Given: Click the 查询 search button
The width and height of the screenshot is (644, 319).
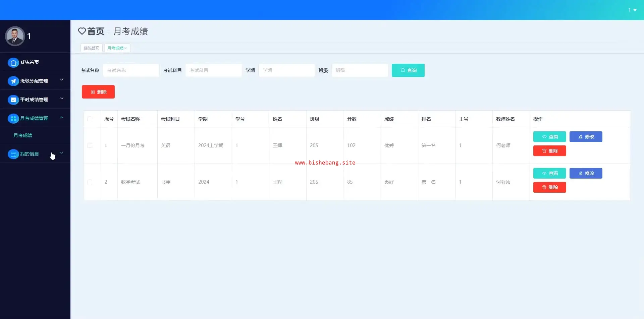Looking at the screenshot, I should point(408,70).
